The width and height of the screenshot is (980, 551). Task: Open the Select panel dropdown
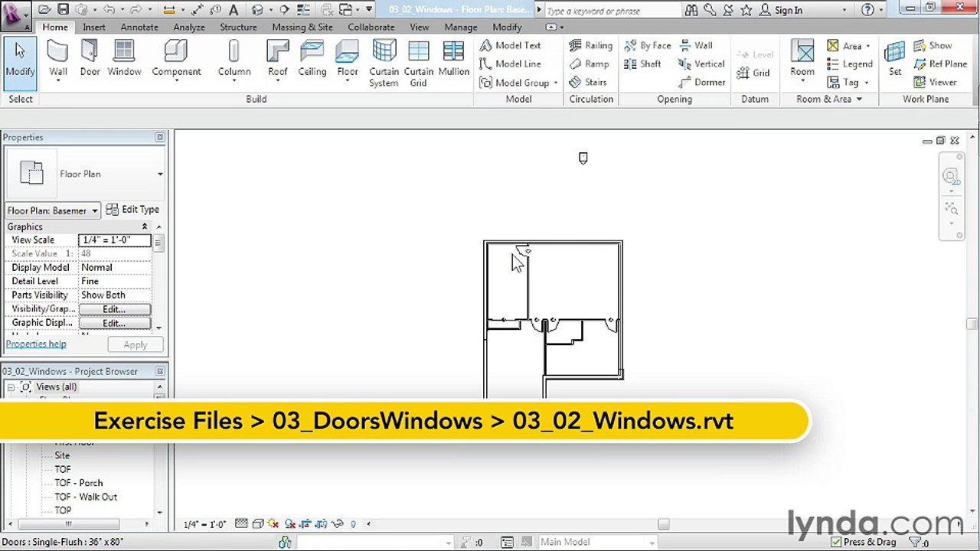point(21,99)
